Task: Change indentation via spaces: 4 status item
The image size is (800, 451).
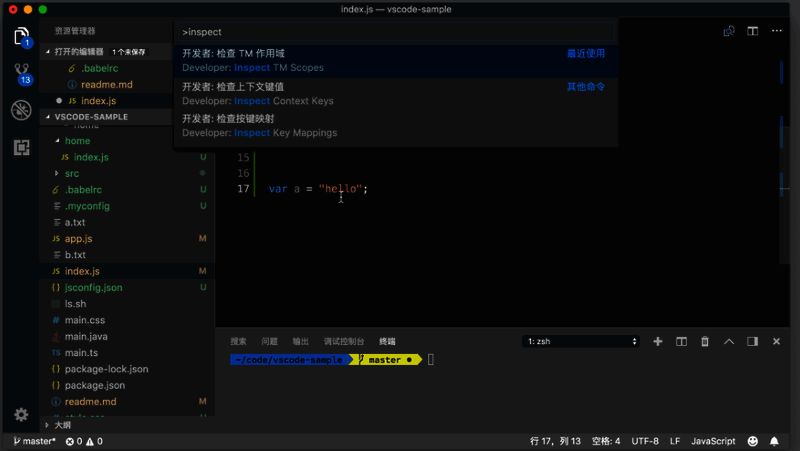Action: tap(606, 441)
